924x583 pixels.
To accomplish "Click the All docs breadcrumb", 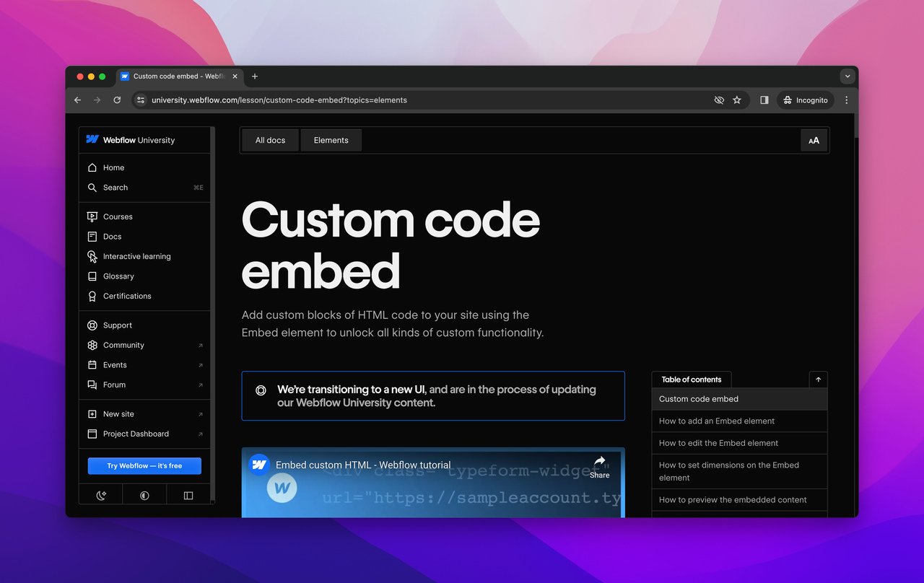I will point(271,140).
